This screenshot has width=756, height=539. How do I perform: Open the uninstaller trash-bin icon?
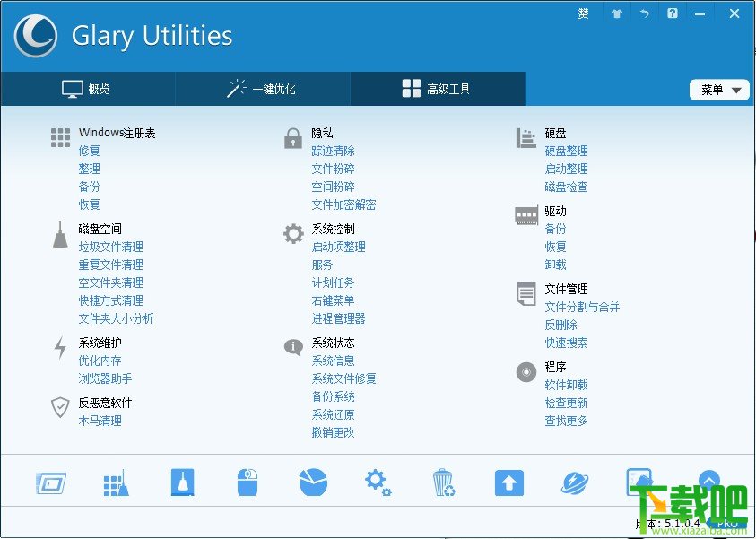(x=443, y=482)
